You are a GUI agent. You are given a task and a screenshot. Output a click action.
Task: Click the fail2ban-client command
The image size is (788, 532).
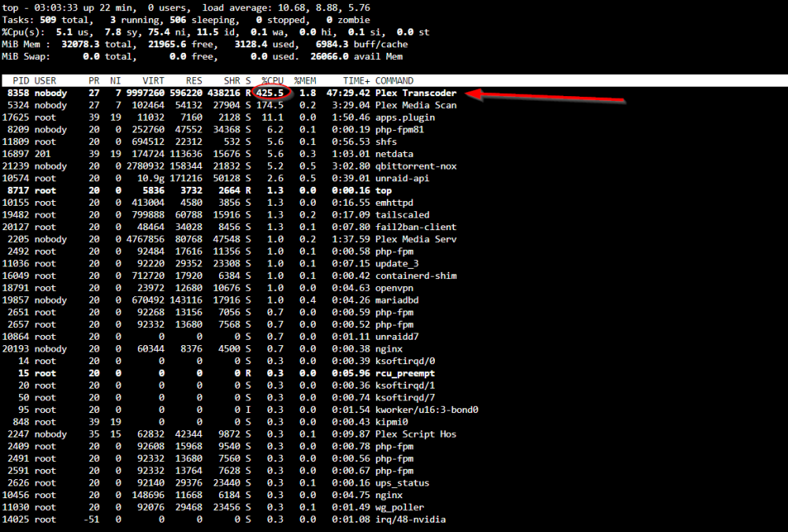pyautogui.click(x=415, y=227)
